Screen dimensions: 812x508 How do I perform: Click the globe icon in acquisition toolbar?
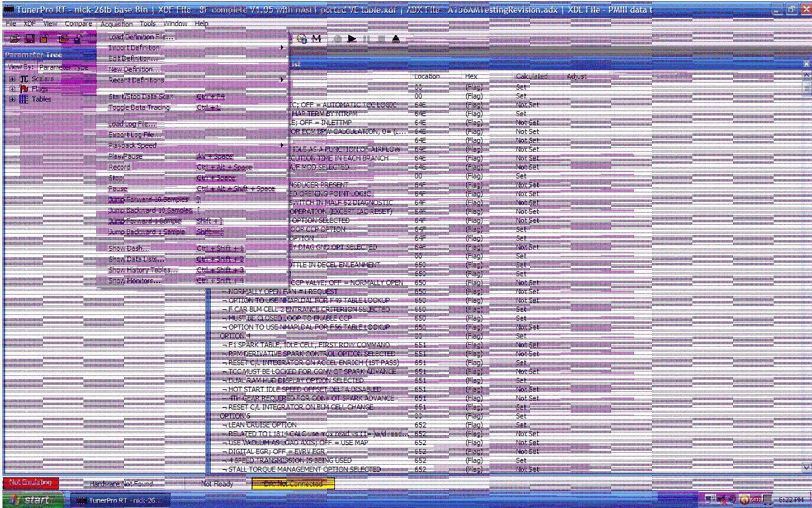click(x=303, y=39)
